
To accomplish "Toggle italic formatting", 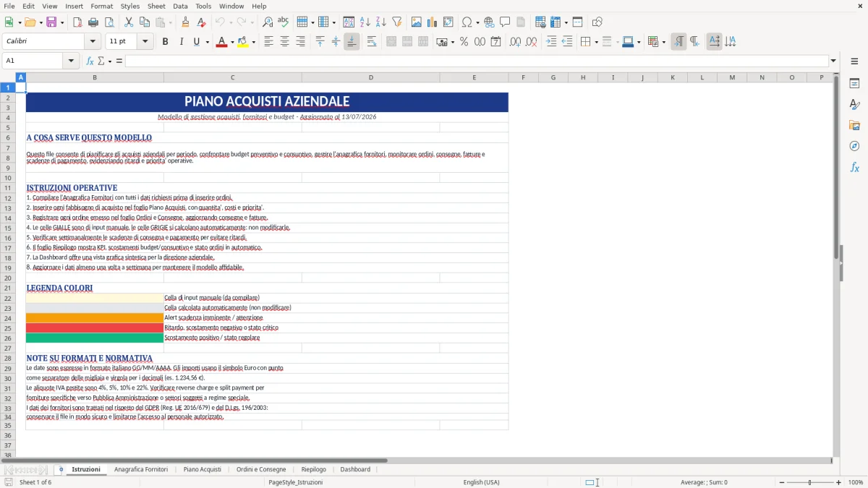I will (x=181, y=42).
